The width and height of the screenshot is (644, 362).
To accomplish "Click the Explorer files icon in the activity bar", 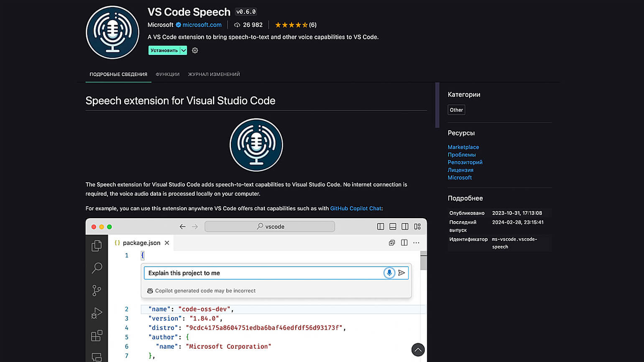I will [x=97, y=246].
